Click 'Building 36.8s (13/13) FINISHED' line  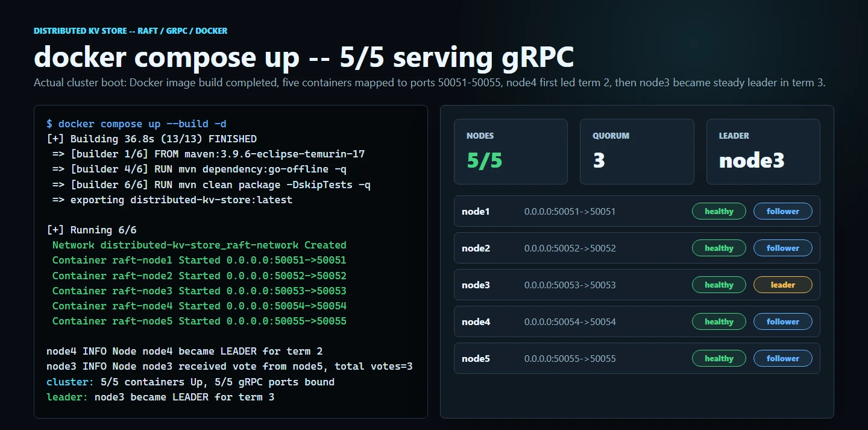point(151,139)
